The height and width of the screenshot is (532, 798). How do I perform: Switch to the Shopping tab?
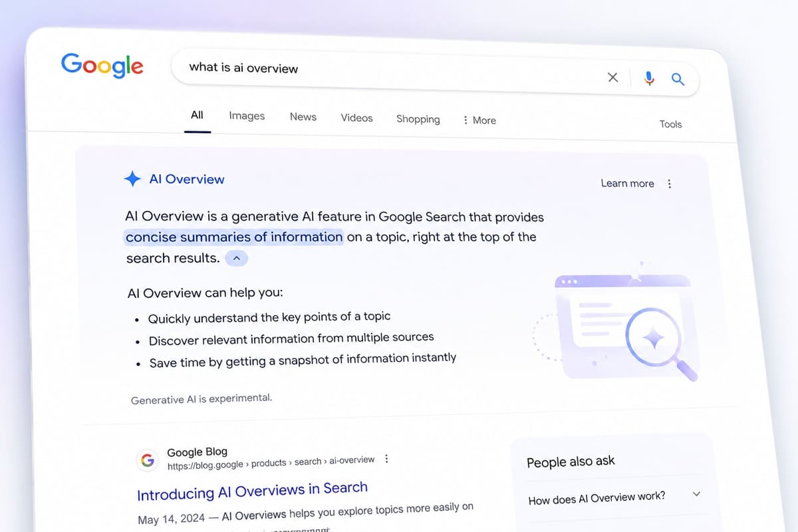pyautogui.click(x=418, y=119)
